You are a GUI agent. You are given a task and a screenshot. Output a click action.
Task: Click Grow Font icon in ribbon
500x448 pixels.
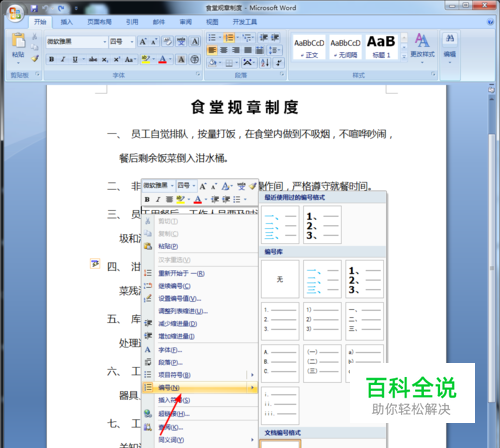pyautogui.click(x=143, y=42)
